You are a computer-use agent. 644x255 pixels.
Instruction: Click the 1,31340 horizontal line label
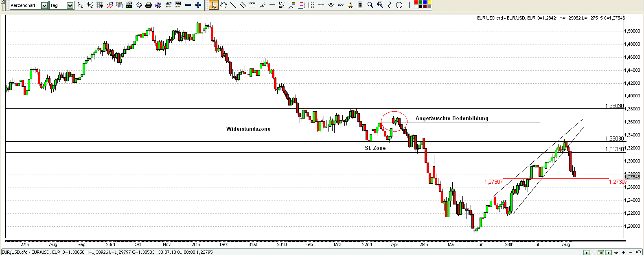(614, 149)
